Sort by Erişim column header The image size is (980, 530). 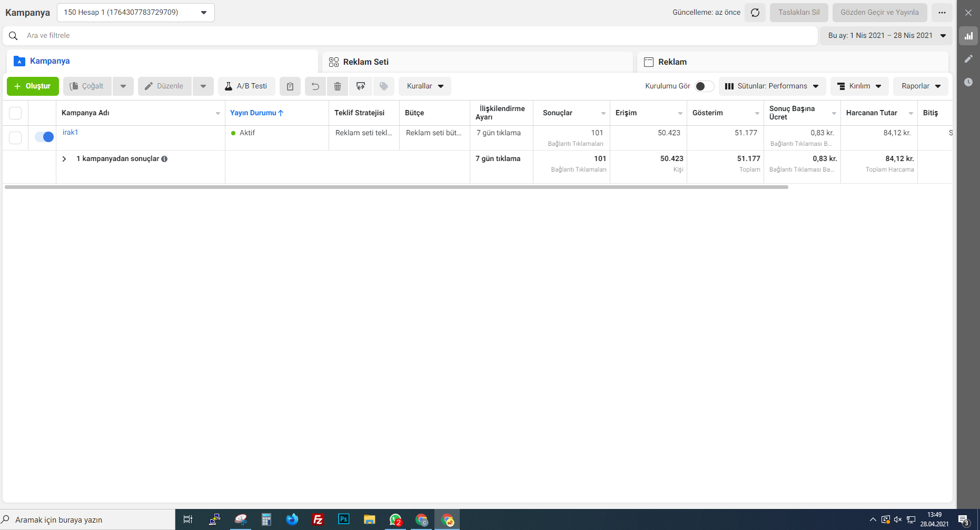[626, 113]
